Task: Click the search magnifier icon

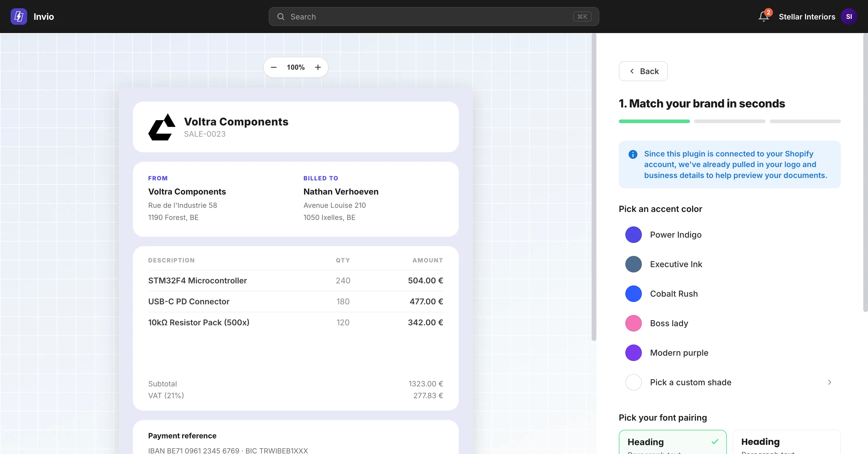Action: (281, 17)
